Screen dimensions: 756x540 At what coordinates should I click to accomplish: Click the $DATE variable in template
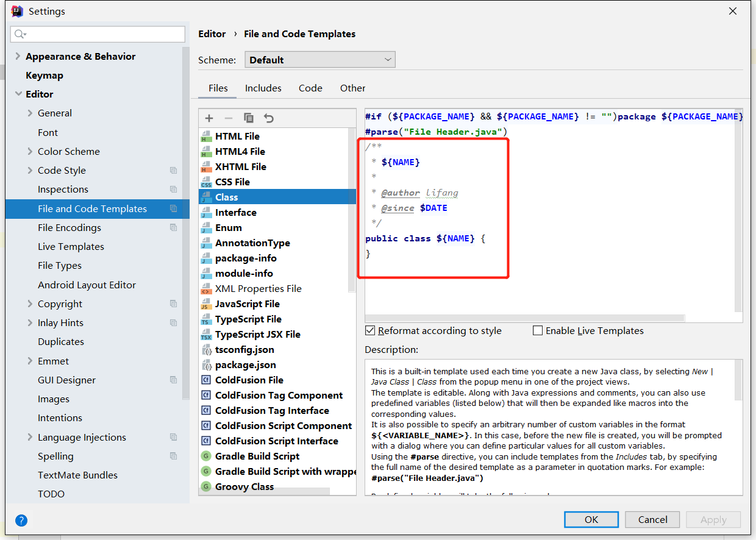pyautogui.click(x=433, y=208)
